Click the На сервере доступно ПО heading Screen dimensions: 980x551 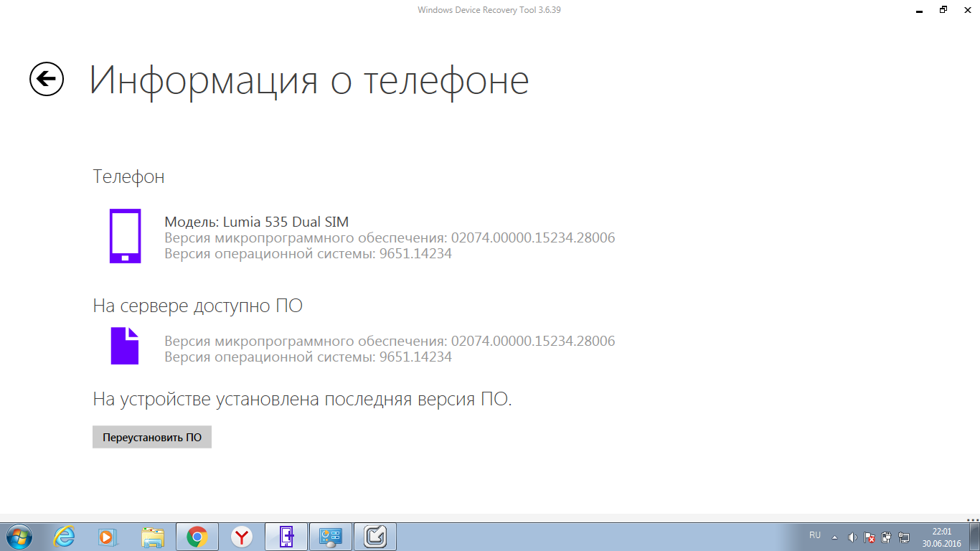[x=198, y=306]
